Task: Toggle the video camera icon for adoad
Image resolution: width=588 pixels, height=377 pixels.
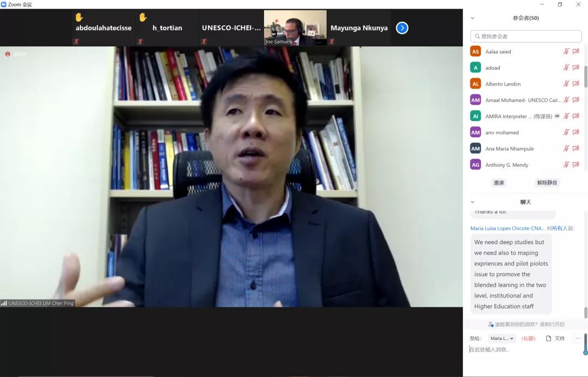Action: coord(576,68)
